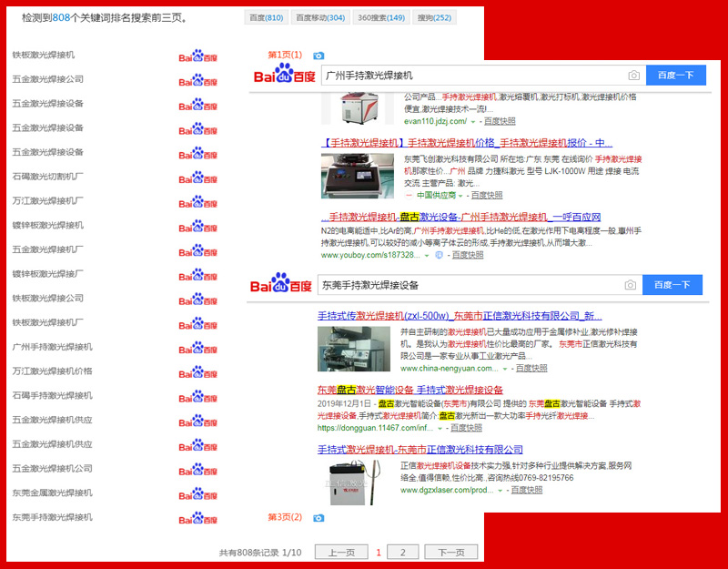
Task: Click Baidu logo in 铁板激光焊接机厂 row
Action: tap(197, 323)
